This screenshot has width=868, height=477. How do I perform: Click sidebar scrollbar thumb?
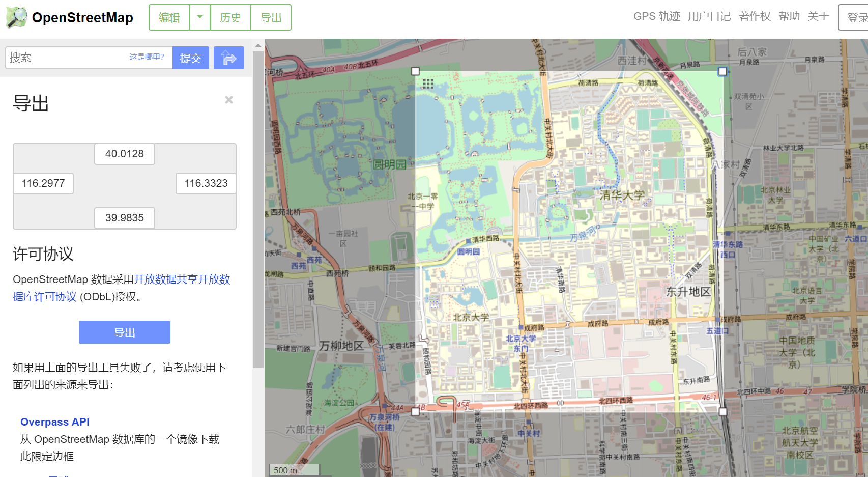tap(258, 209)
